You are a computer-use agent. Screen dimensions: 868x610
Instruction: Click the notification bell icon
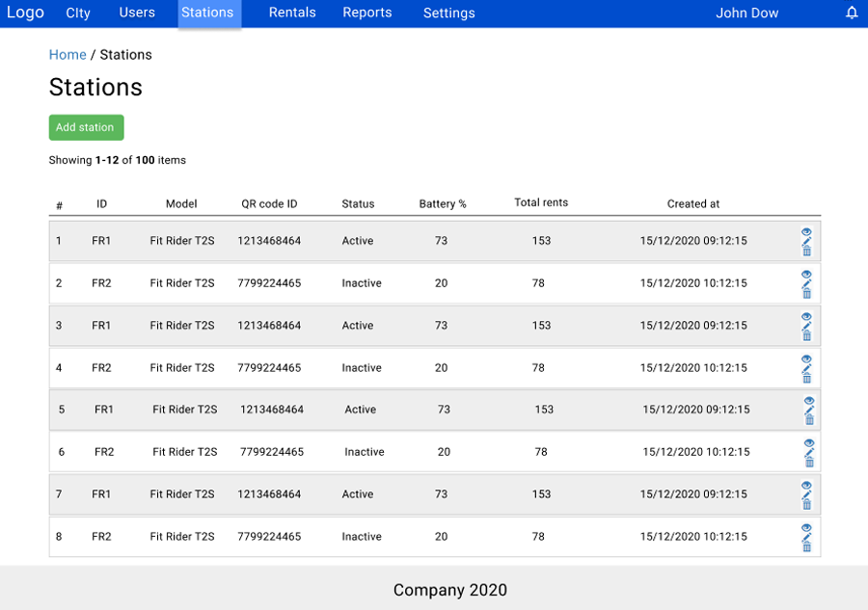[x=852, y=13]
